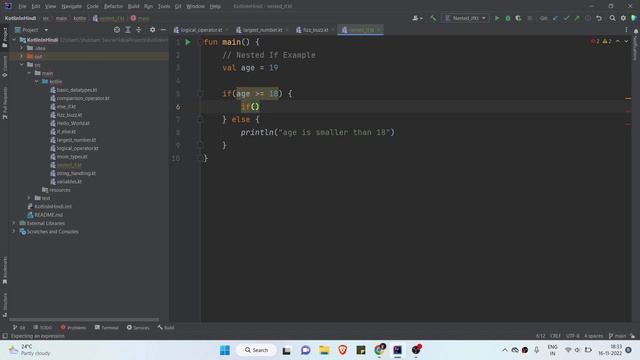The image size is (640, 360).
Task: Open the Refactor menu
Action: point(113,7)
